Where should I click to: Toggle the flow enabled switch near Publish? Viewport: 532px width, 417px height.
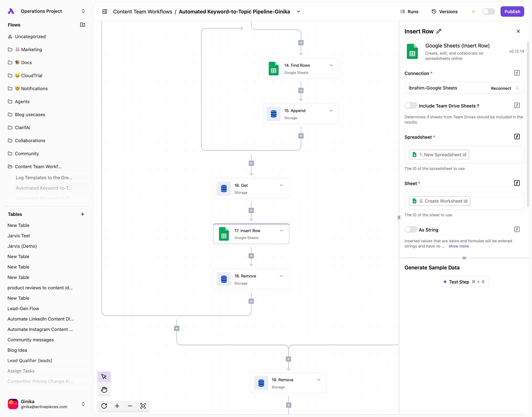[489, 11]
